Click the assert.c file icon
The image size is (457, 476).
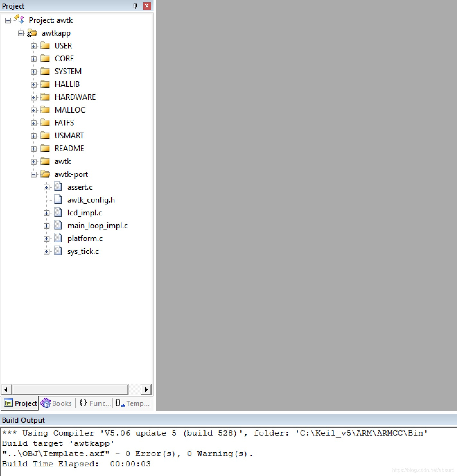(x=58, y=186)
